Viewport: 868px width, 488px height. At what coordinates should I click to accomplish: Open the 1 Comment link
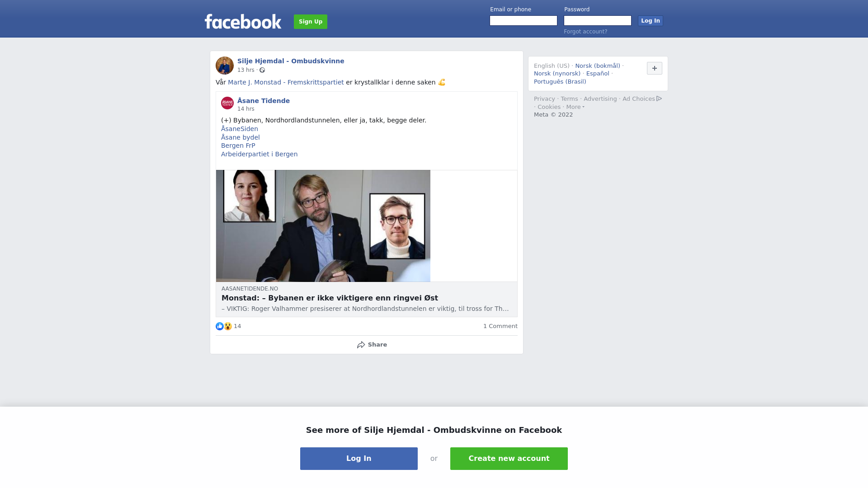coord(500,326)
